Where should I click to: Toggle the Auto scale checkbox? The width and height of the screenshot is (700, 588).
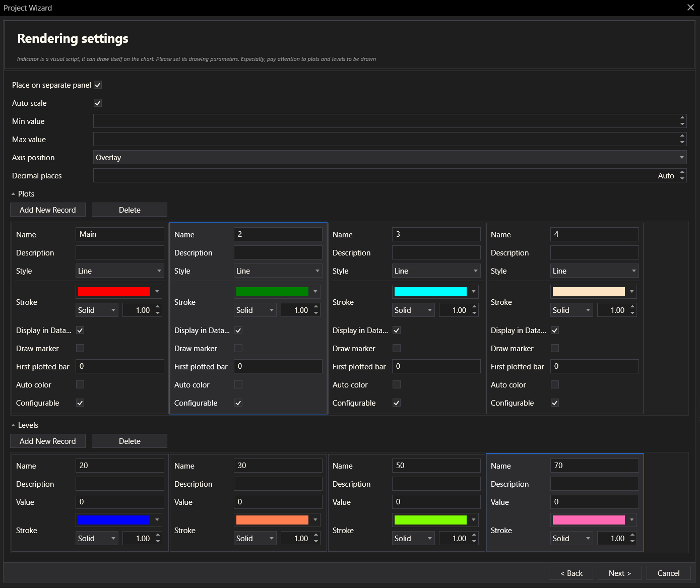pos(98,103)
